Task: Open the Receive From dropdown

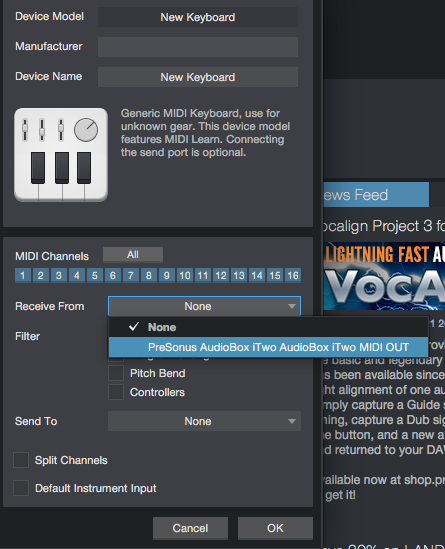Action: coord(204,306)
